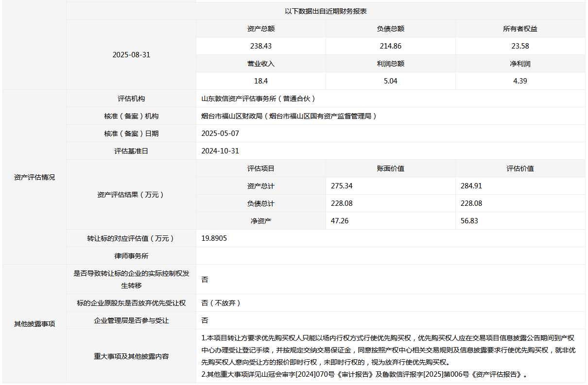This screenshot has height=385, width=588.
Task: Click the appraisal firm name 山东敦信资产评估事务所
Action: 259,99
